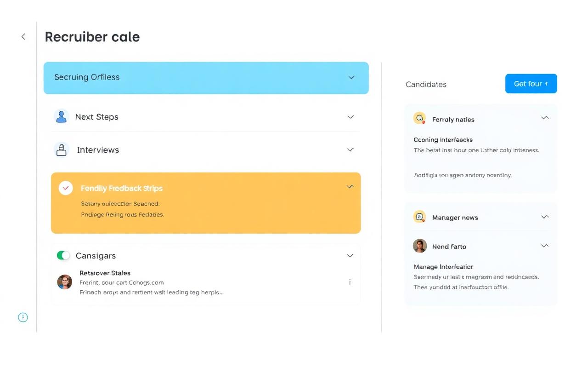The height and width of the screenshot is (368, 588).
Task: Click the lock icon beside Interviews
Action: [x=61, y=149]
